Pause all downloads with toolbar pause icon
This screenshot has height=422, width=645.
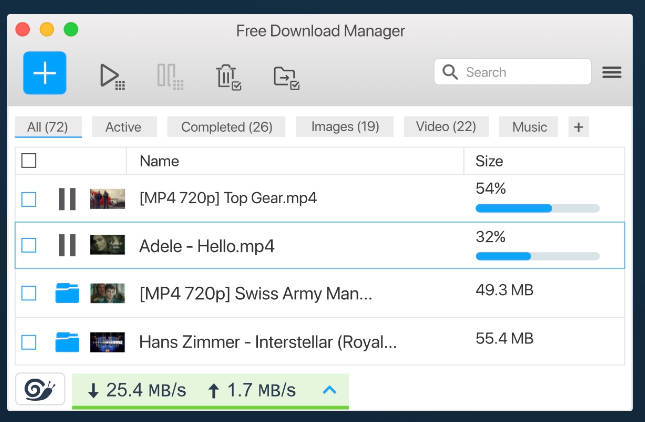click(x=170, y=77)
